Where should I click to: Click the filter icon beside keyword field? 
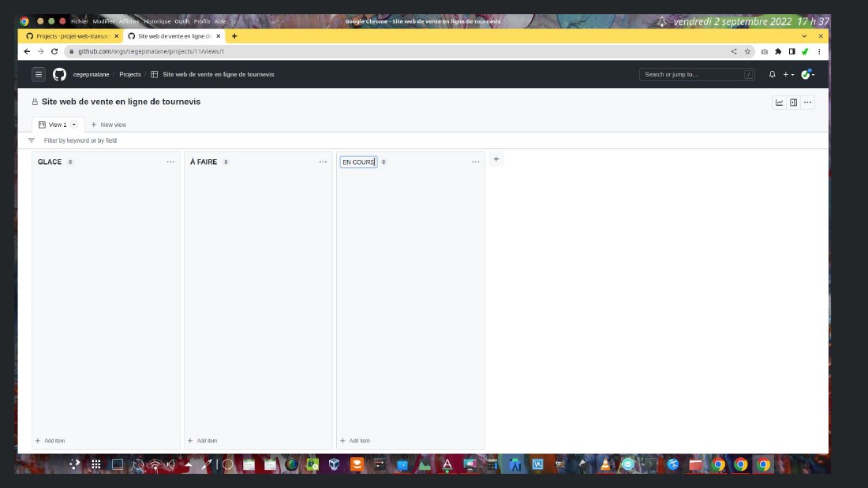pos(32,140)
